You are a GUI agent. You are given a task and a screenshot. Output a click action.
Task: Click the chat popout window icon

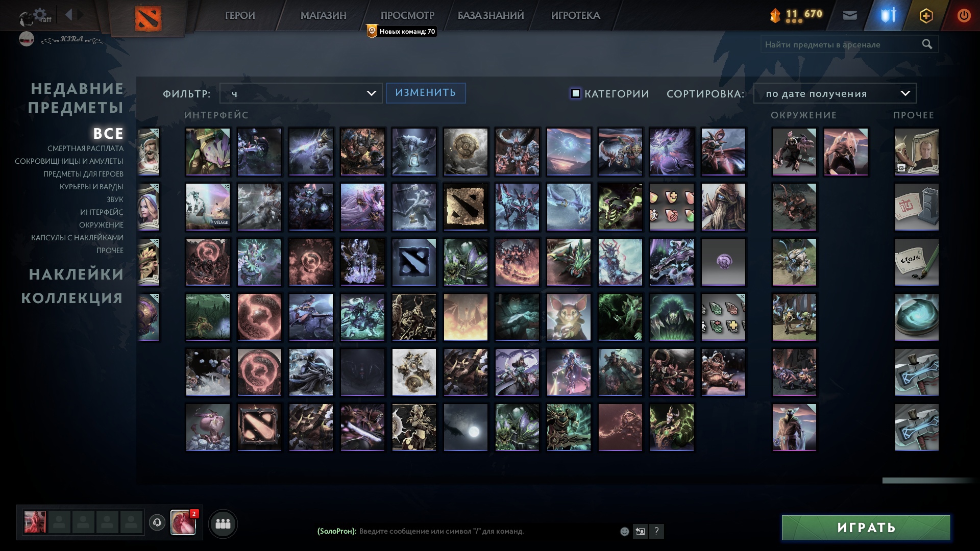click(640, 532)
